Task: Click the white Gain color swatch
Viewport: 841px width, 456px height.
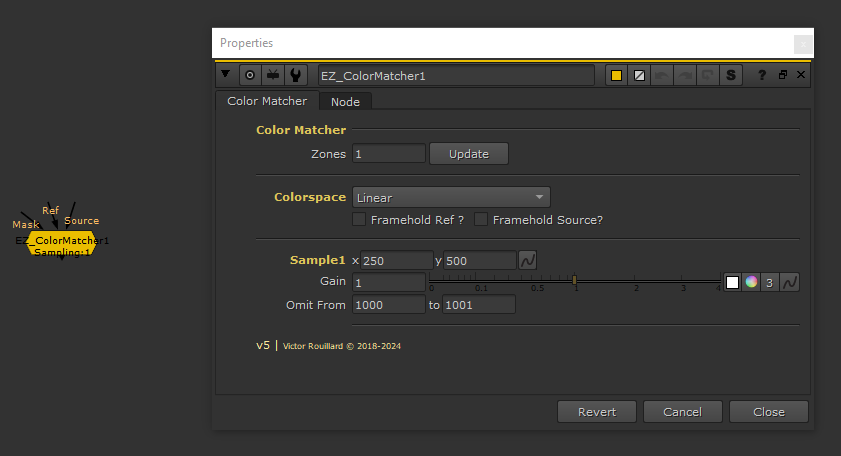Action: pos(732,283)
